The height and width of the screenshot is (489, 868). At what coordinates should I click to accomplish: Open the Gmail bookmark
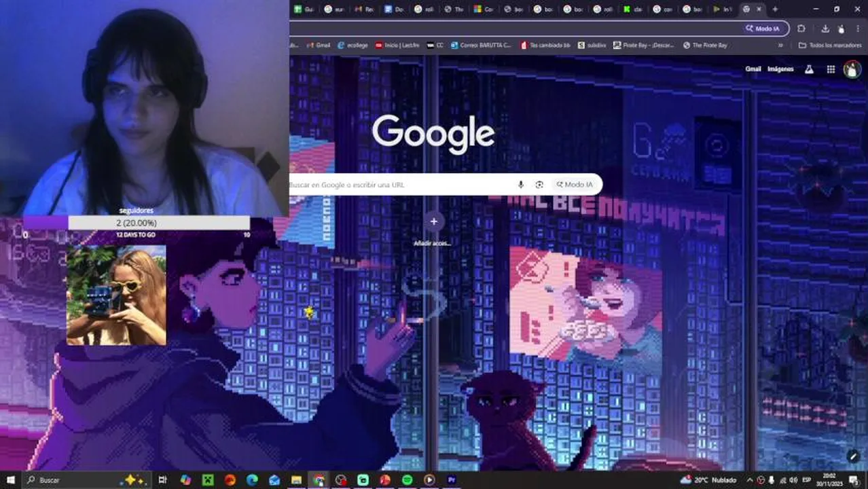(x=318, y=46)
